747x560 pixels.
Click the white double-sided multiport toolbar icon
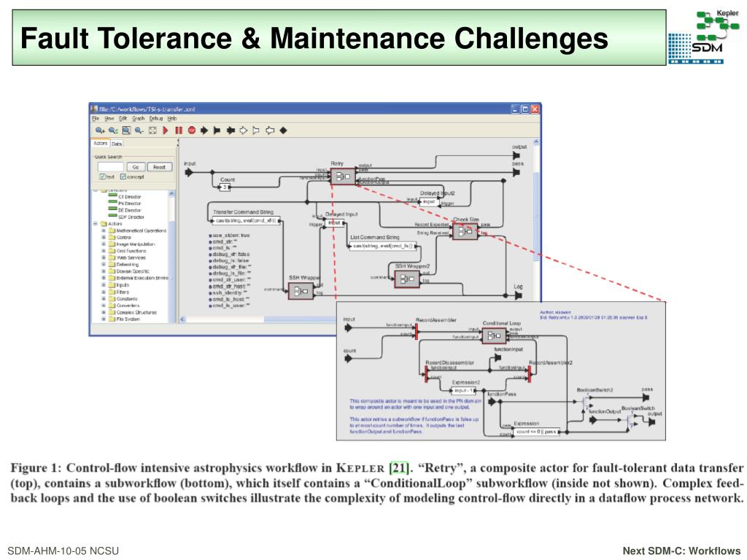point(270,131)
